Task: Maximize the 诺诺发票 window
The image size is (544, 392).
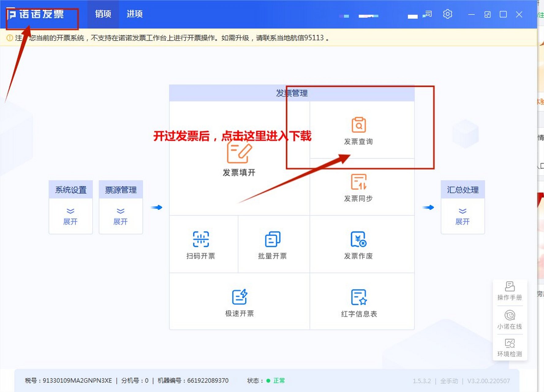Action: (x=503, y=14)
